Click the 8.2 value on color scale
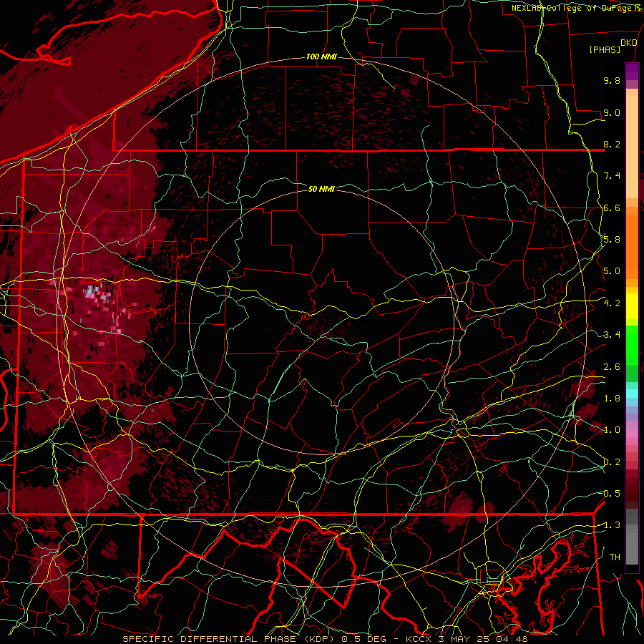 (x=612, y=144)
